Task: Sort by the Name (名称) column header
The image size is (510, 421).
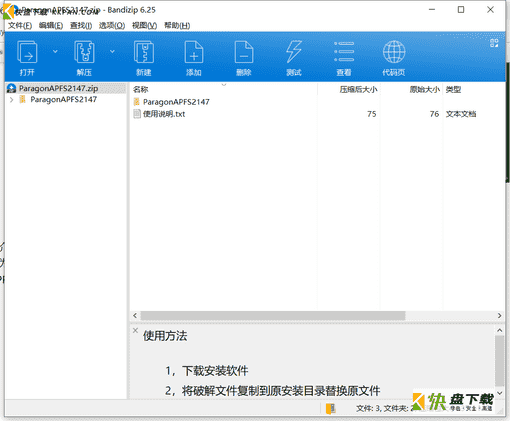Action: [x=140, y=89]
